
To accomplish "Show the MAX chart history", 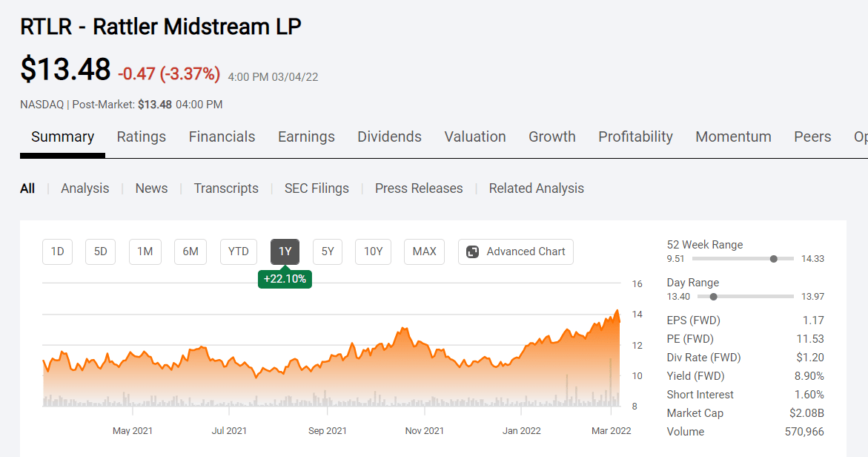I will pyautogui.click(x=424, y=251).
